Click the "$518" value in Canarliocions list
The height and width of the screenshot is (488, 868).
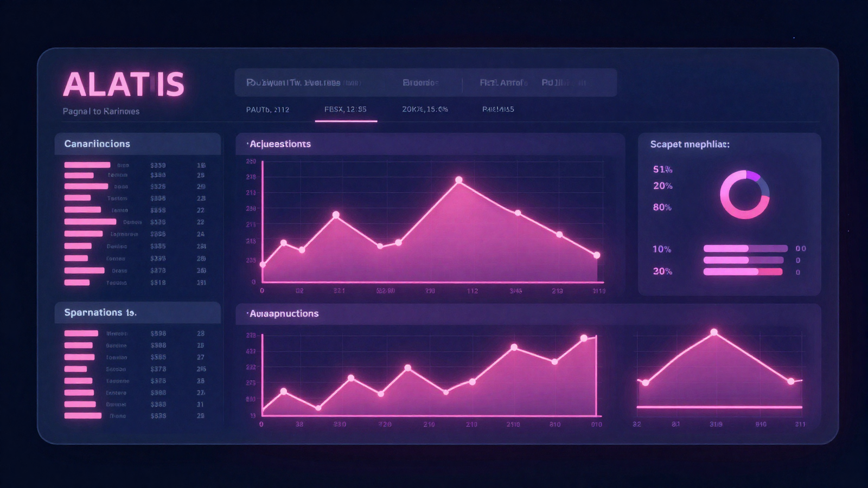[x=158, y=282]
